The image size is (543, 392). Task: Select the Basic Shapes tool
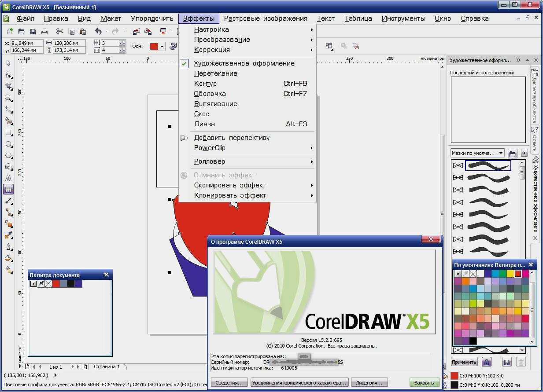[x=8, y=167]
